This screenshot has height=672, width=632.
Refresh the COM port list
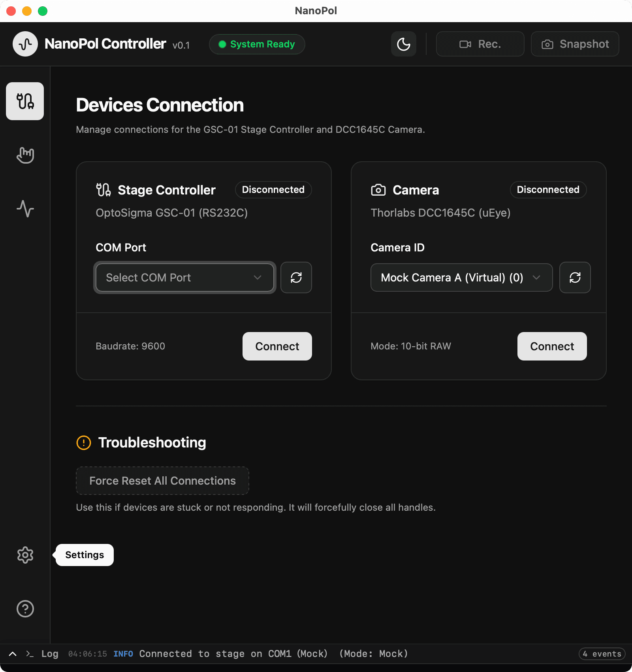click(296, 277)
